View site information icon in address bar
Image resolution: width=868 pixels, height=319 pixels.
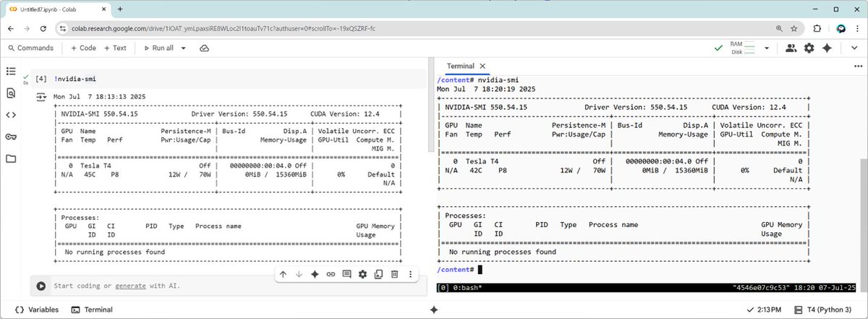(x=64, y=28)
